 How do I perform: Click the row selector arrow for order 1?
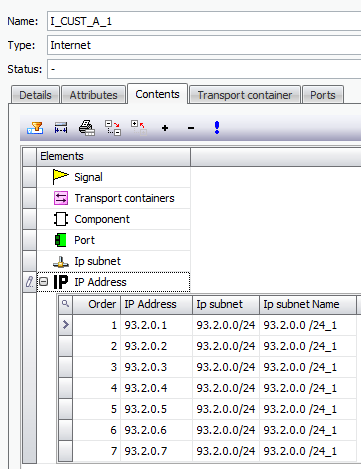point(66,325)
